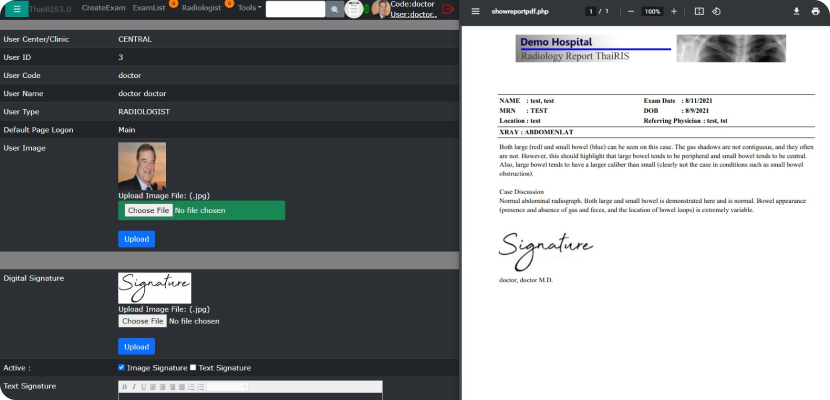Print the radiology report PDF
Image resolution: width=830 pixels, height=400 pixels.
(816, 11)
